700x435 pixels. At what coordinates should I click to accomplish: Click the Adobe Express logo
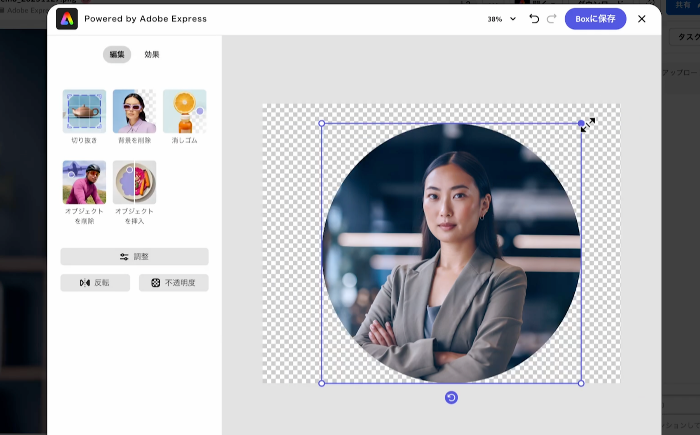[x=67, y=19]
